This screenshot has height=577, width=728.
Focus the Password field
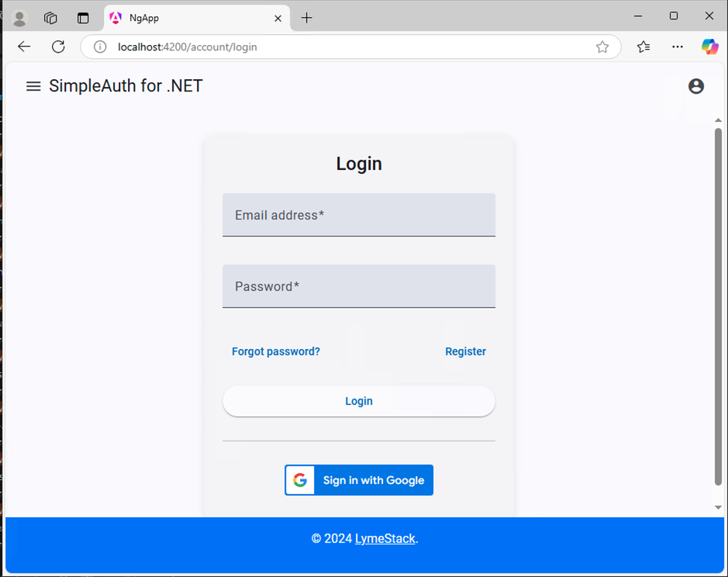tap(359, 286)
